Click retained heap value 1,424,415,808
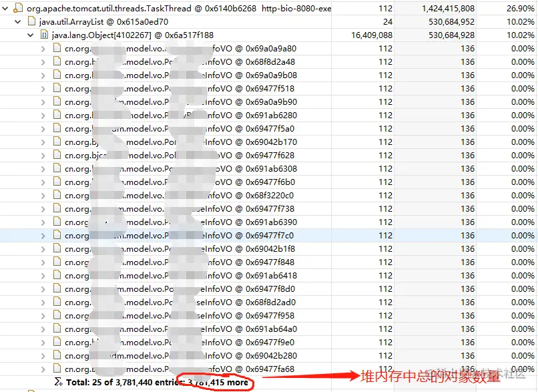Viewport: 538px width, 392px height. click(x=448, y=8)
